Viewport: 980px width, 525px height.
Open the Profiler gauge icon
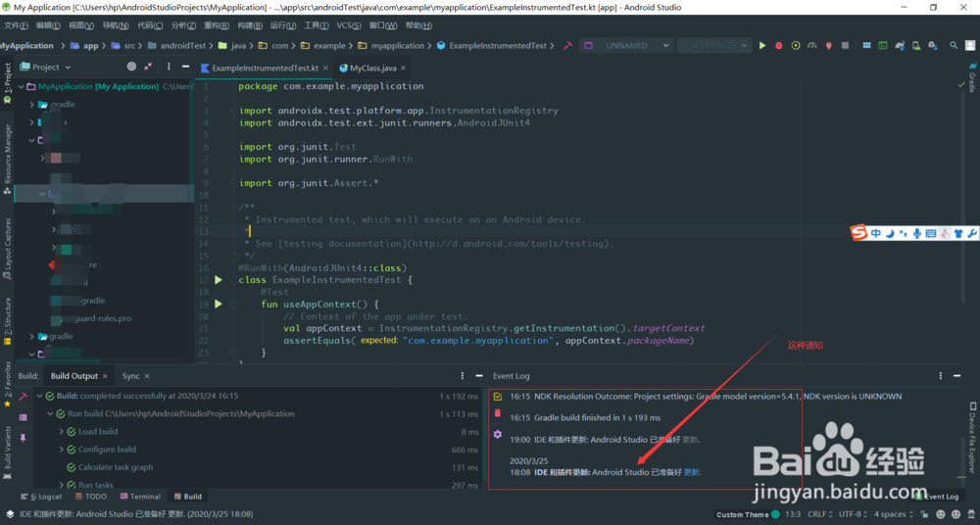(x=811, y=46)
